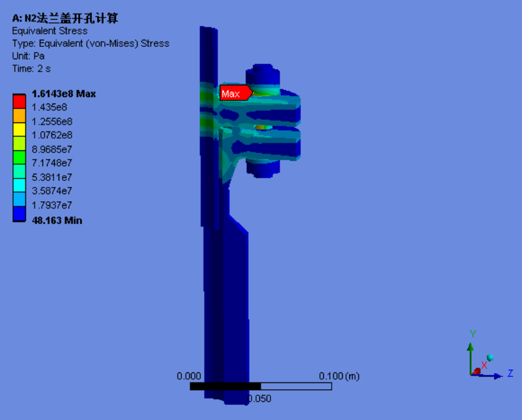This screenshot has height=420, width=522.
Task: Click the Equivalent Stress title text
Action: click(x=50, y=31)
